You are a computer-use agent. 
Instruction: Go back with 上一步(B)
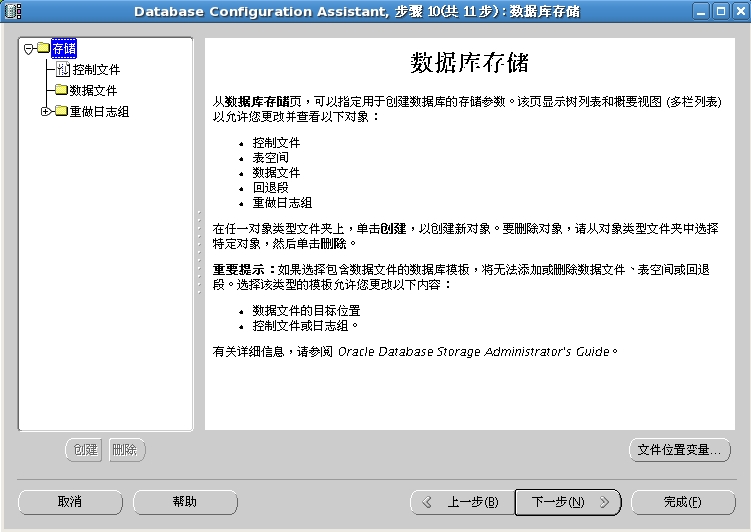[462, 502]
